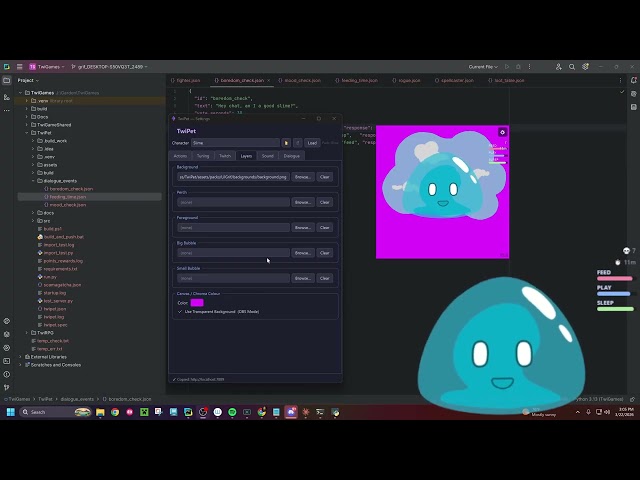
Task: Collapse the dialogue_events folder
Action: point(33,181)
